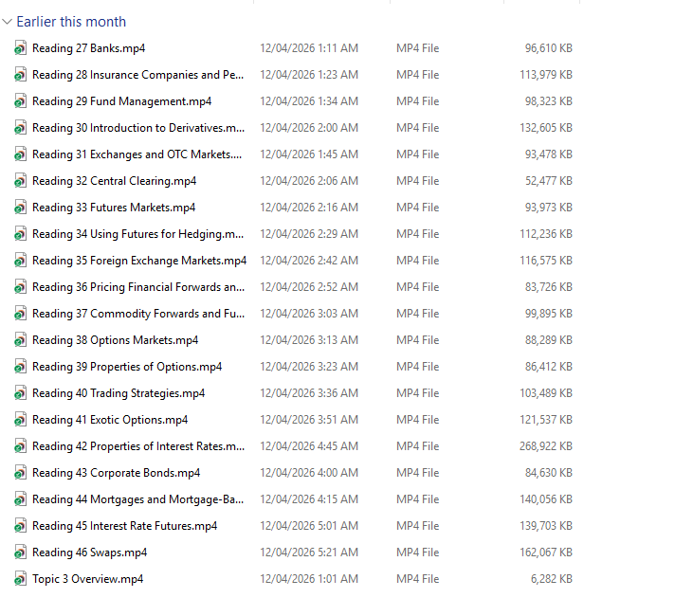
Task: Click the 'Earlier this month' group header
Action: tap(71, 22)
